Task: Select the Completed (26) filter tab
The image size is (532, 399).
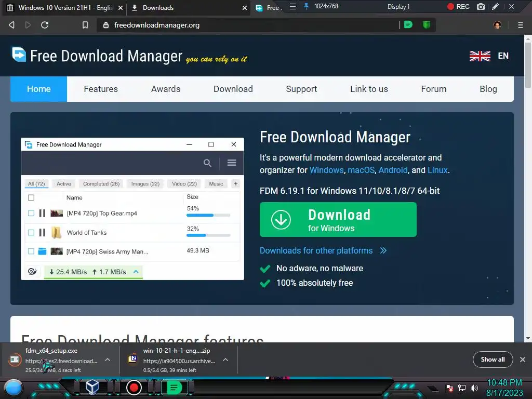Action: pyautogui.click(x=101, y=183)
